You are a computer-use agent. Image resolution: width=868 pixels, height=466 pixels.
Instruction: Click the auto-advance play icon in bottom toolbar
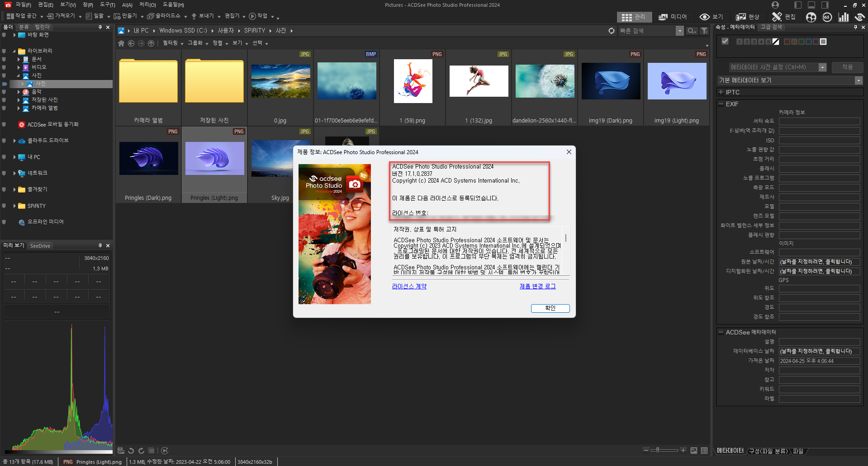[x=165, y=451]
